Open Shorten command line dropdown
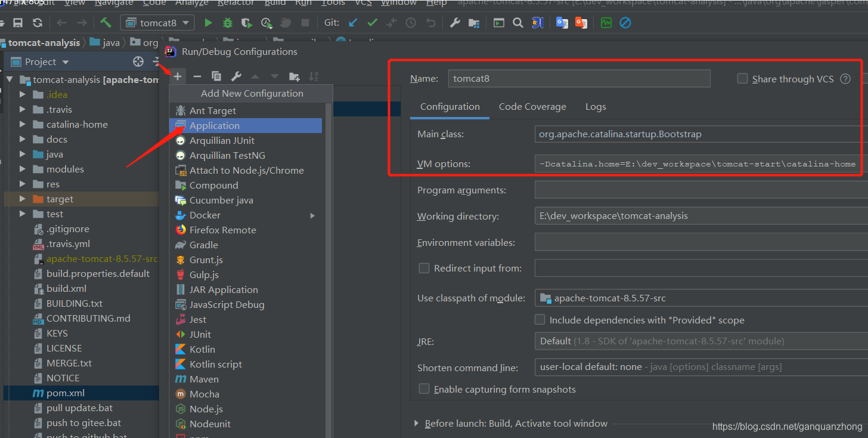The image size is (868, 438). 701,367
